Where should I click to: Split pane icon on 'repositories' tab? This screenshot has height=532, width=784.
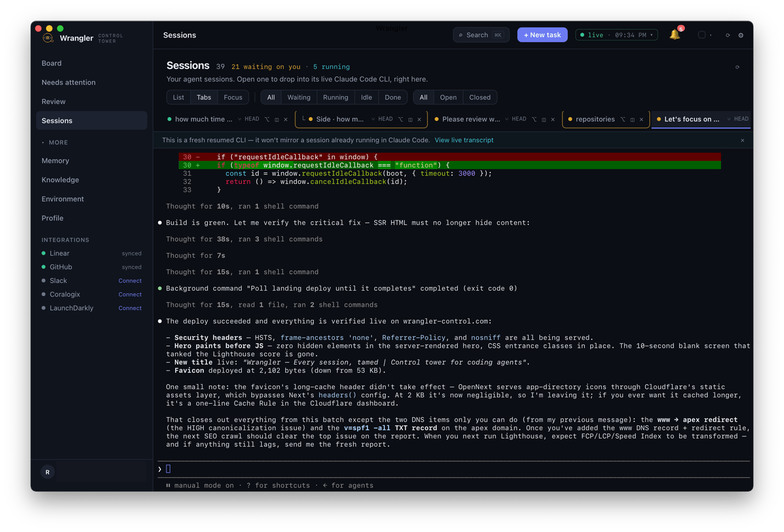point(632,119)
